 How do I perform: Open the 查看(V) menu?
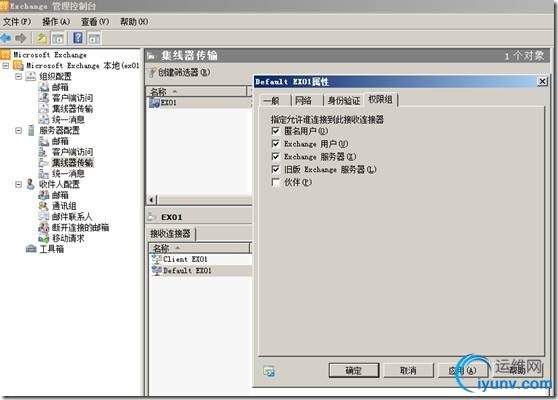pos(95,22)
